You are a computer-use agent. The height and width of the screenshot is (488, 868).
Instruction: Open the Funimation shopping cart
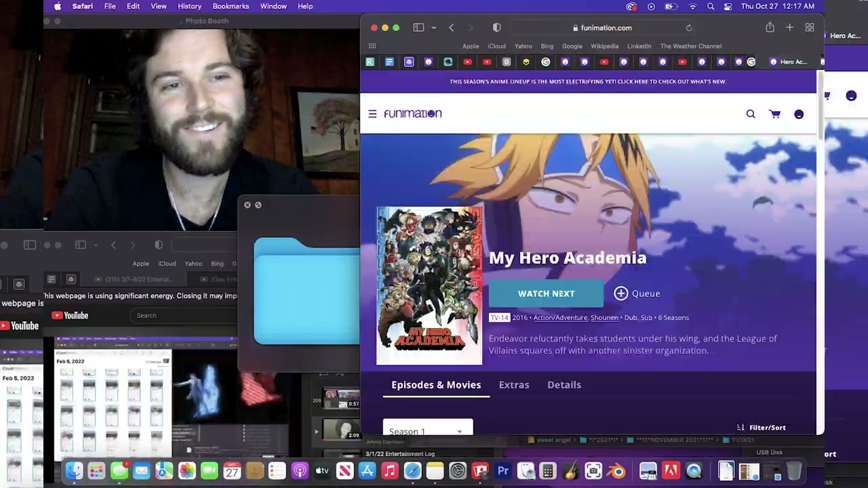coord(774,114)
